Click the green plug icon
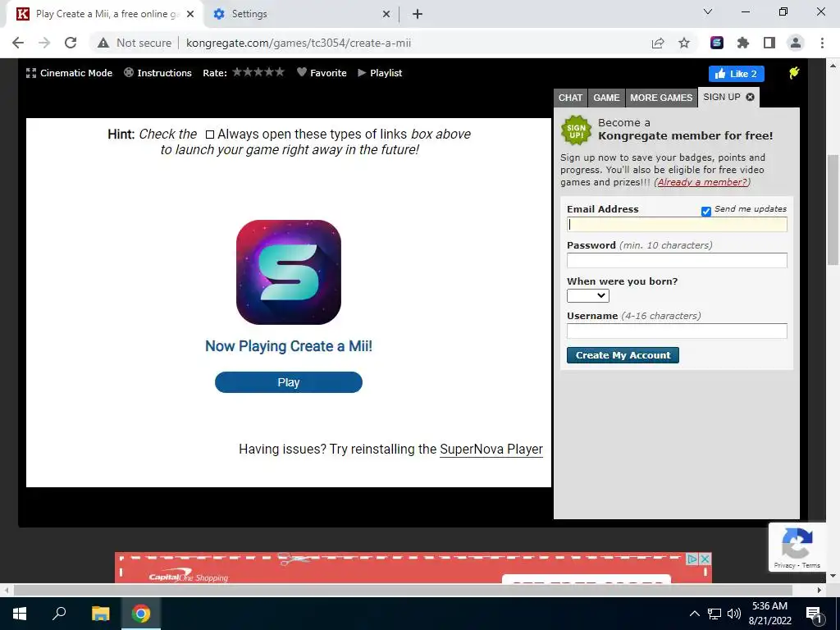Viewport: 840px width, 630px height. [x=794, y=73]
